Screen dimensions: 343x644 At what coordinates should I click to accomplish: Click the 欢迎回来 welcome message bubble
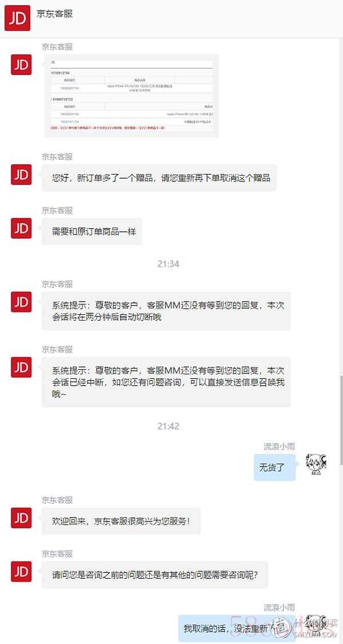pos(121,521)
